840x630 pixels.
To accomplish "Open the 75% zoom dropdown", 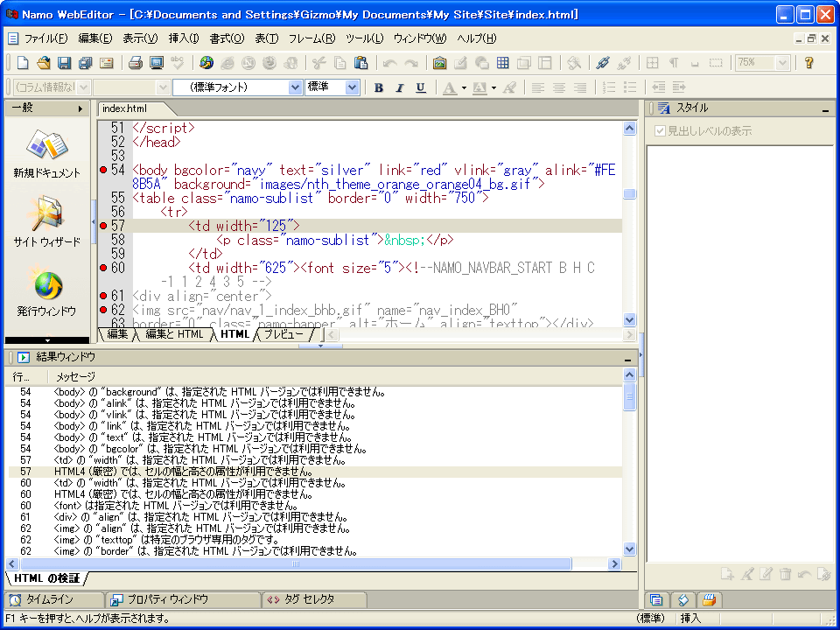I will [x=782, y=63].
